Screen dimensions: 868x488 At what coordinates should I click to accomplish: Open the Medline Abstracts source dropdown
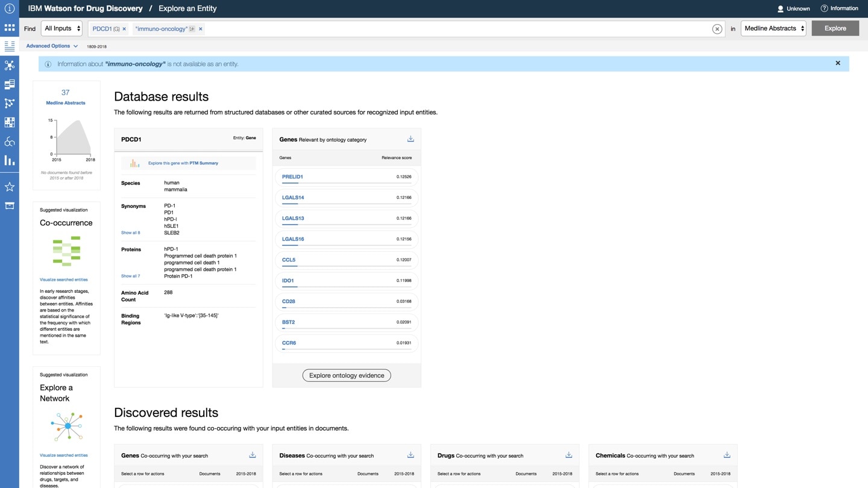point(773,28)
